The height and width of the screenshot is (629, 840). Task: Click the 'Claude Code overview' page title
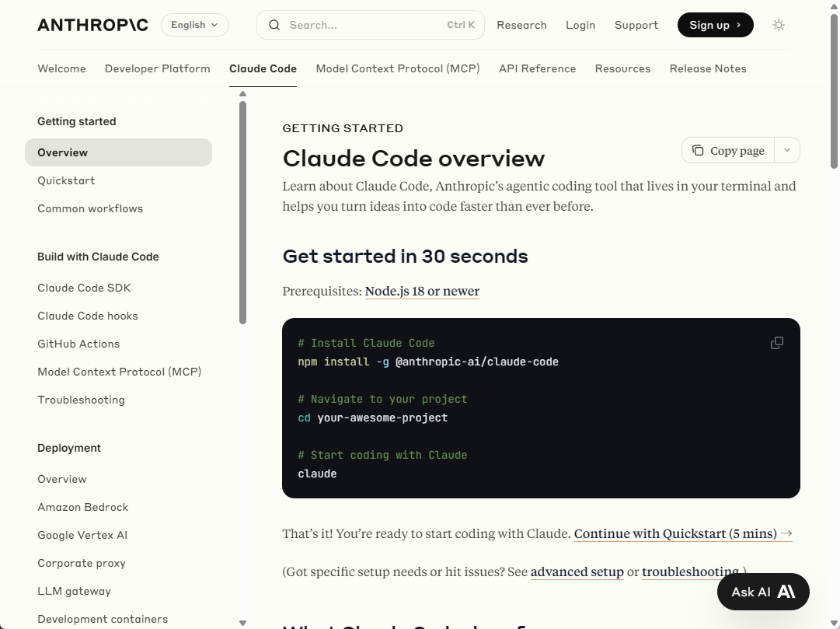413,159
